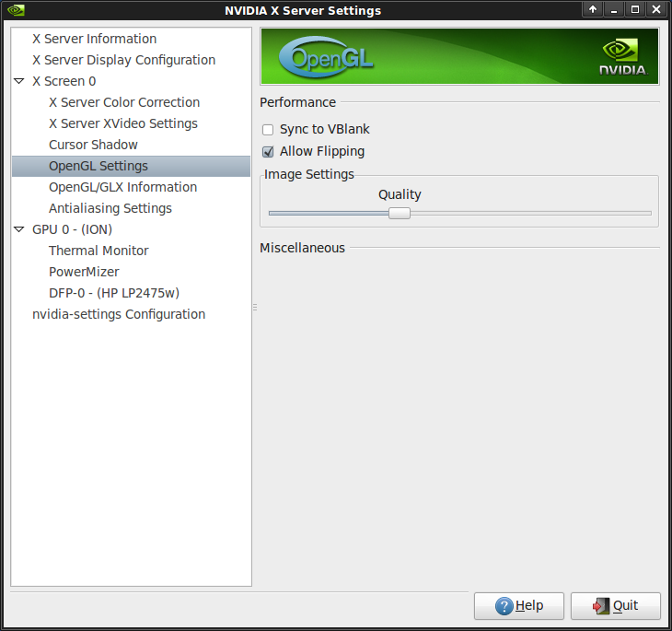This screenshot has width=672, height=631.
Task: Open X Server Information page
Action: [94, 39]
